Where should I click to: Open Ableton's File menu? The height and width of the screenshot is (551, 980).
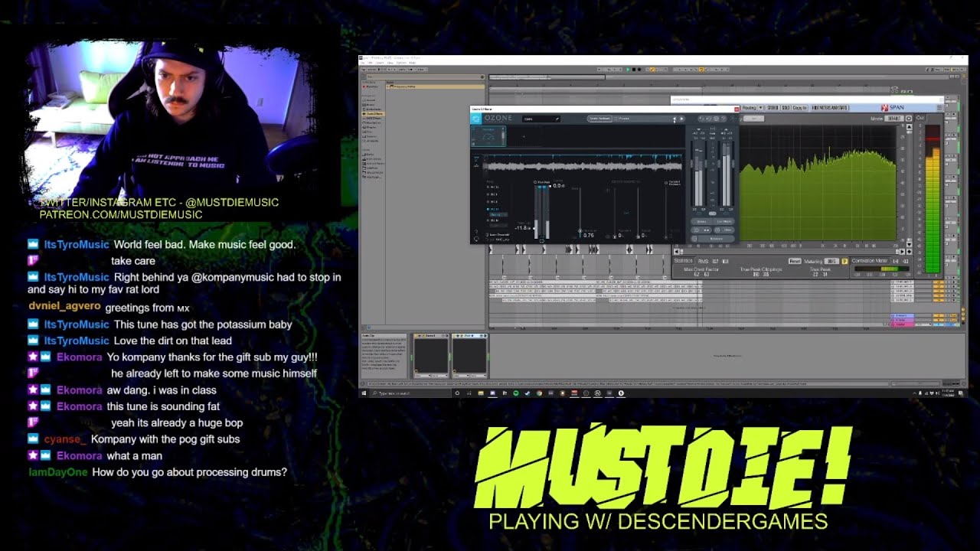(x=363, y=63)
